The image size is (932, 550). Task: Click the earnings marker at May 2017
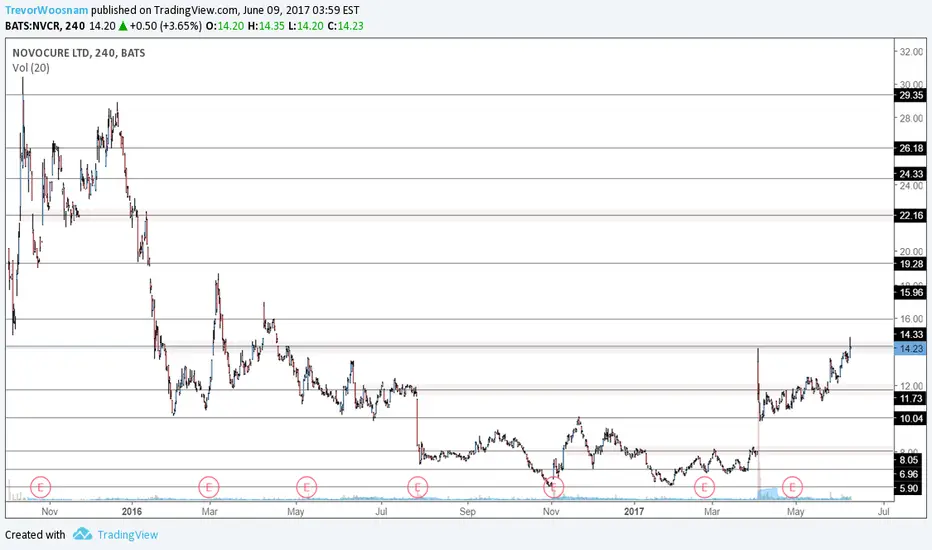[792, 488]
